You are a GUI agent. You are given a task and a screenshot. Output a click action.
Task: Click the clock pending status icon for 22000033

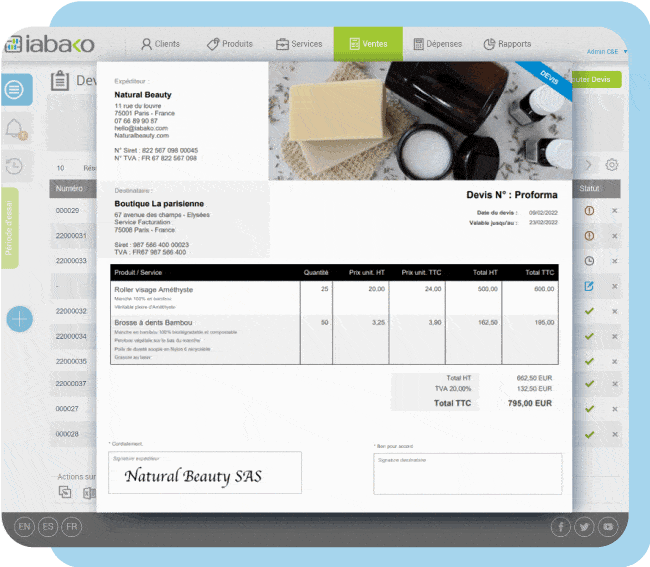tap(589, 261)
